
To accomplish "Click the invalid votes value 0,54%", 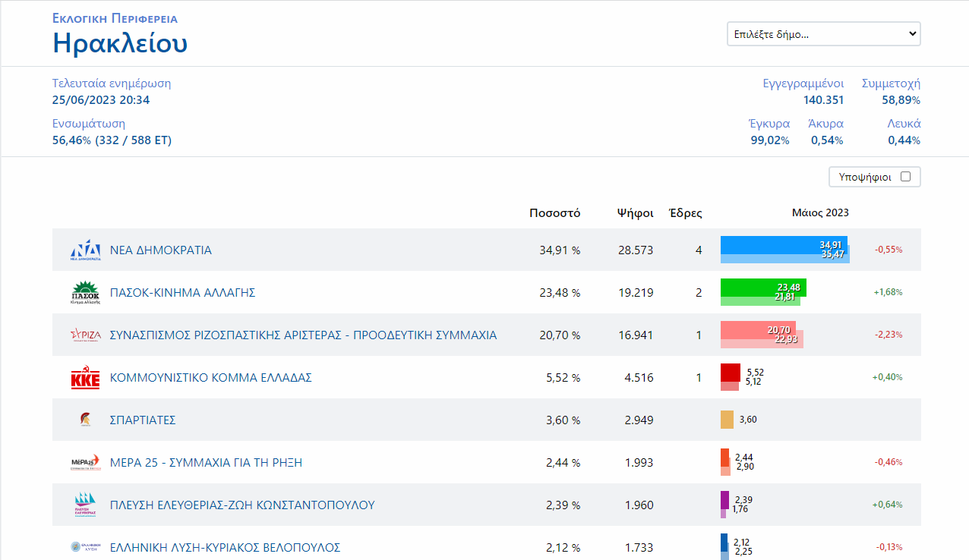I will (x=827, y=140).
